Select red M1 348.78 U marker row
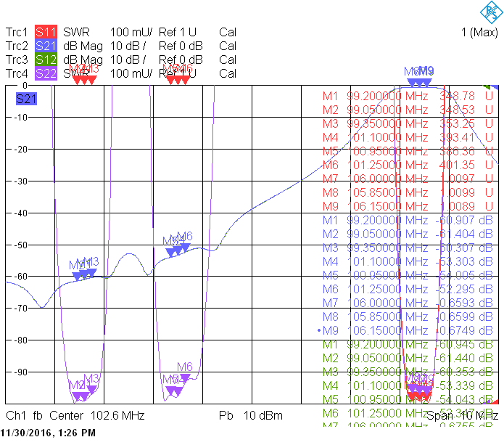 [408, 97]
